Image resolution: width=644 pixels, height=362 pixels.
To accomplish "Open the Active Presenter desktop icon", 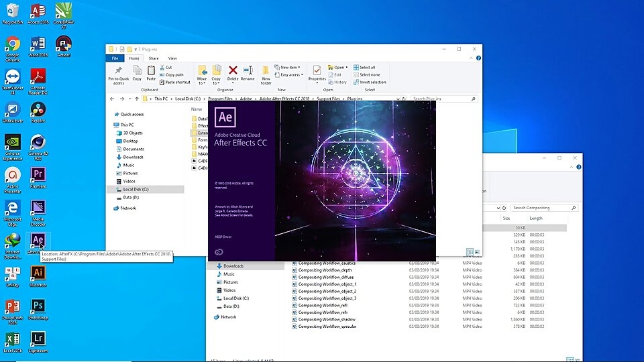I will pyautogui.click(x=12, y=180).
